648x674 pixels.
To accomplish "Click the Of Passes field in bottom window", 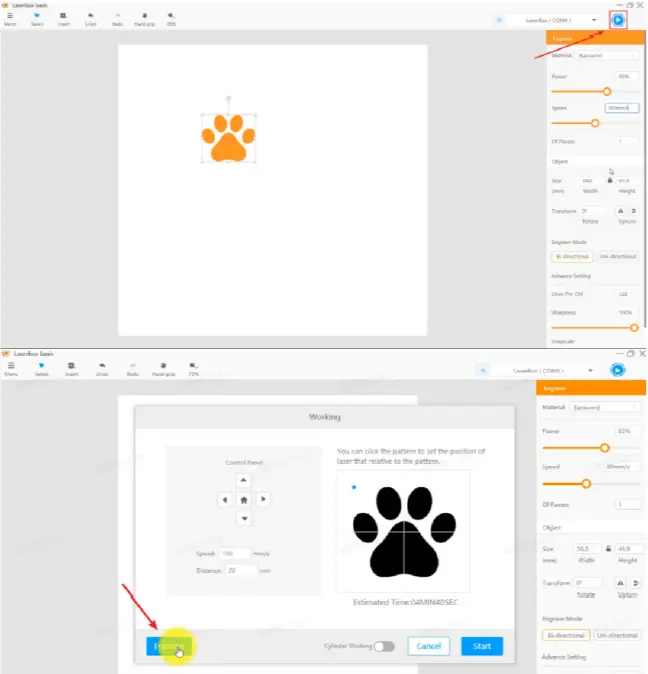I will click(628, 505).
